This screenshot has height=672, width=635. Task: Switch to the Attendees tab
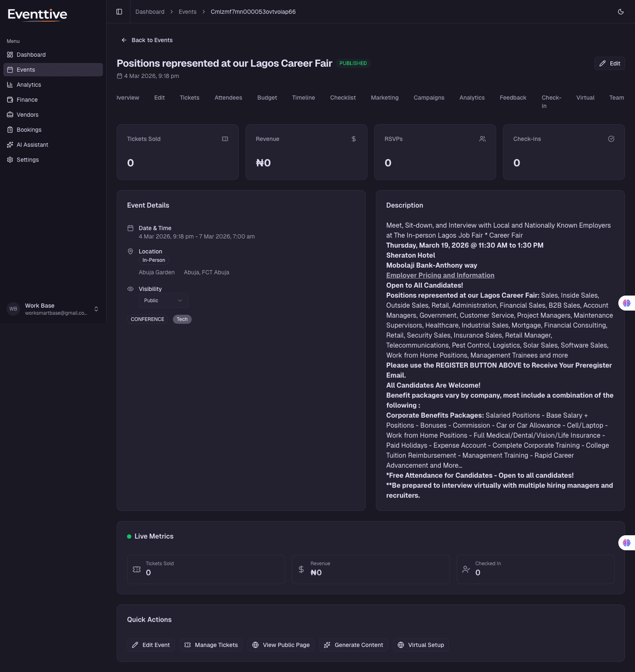[228, 98]
